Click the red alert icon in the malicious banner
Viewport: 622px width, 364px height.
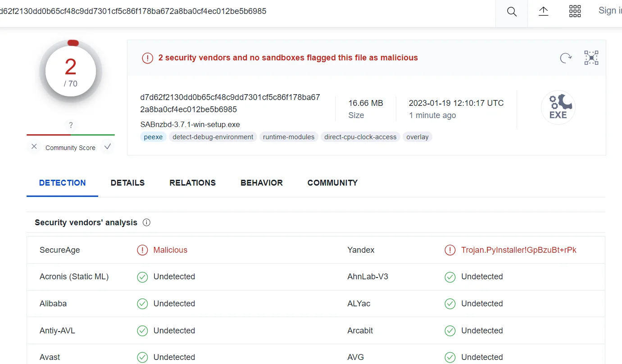pyautogui.click(x=147, y=58)
